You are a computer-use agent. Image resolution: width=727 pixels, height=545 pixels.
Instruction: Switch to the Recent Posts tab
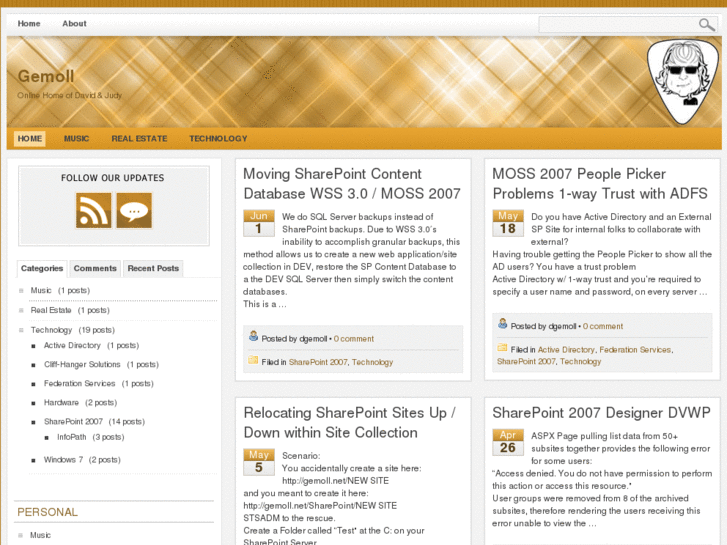(153, 269)
